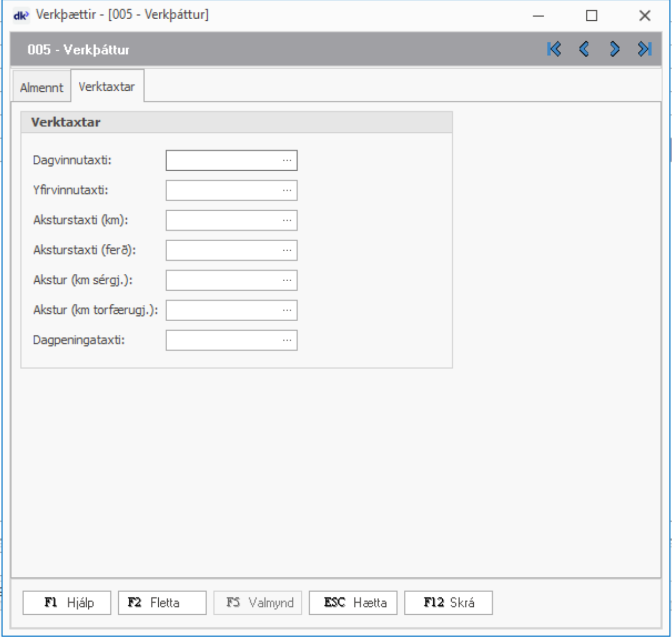The width and height of the screenshot is (672, 637).
Task: Open lookup for Dagvinnutaxti field
Action: click(x=287, y=161)
